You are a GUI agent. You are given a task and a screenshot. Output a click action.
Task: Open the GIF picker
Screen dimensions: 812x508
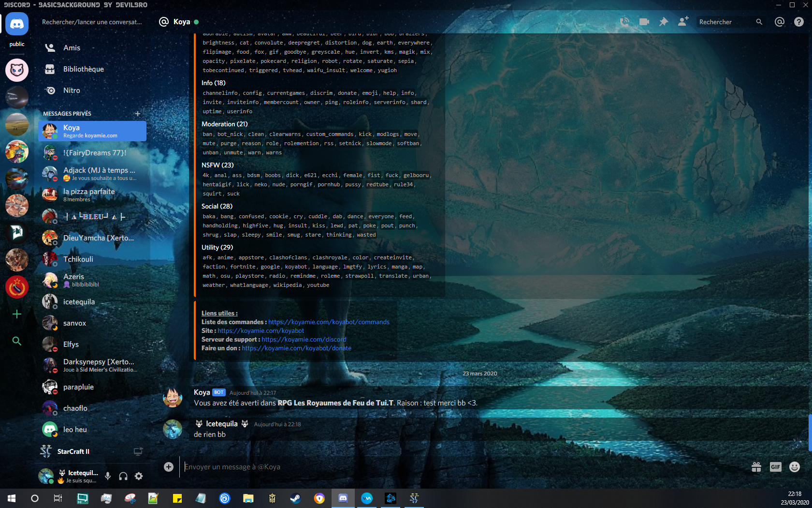(775, 467)
